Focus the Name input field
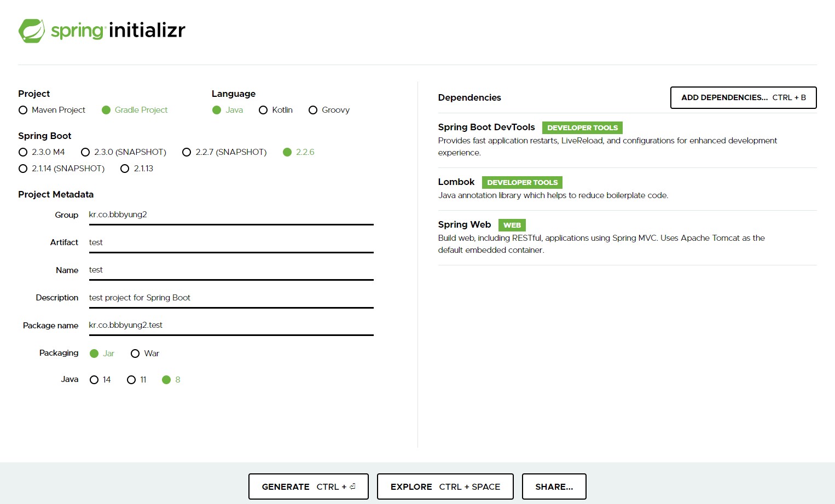835x504 pixels. coord(231,270)
